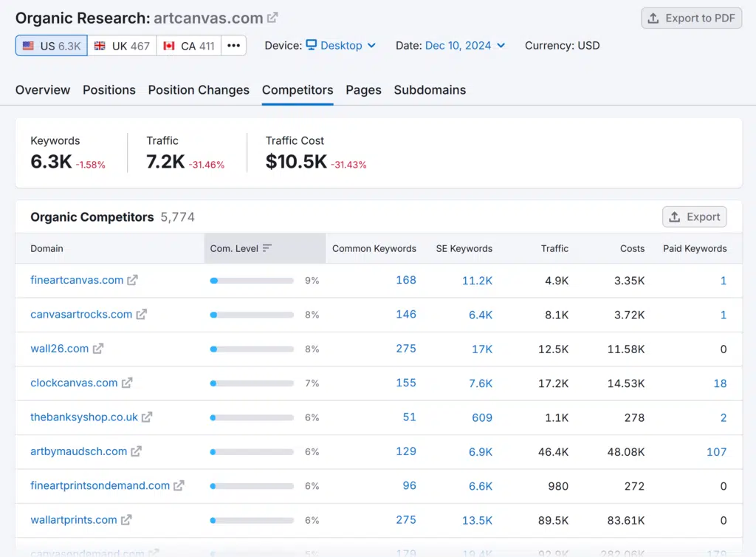Viewport: 756px width, 557px height.
Task: Expand more countries with the ellipsis button
Action: point(234,46)
